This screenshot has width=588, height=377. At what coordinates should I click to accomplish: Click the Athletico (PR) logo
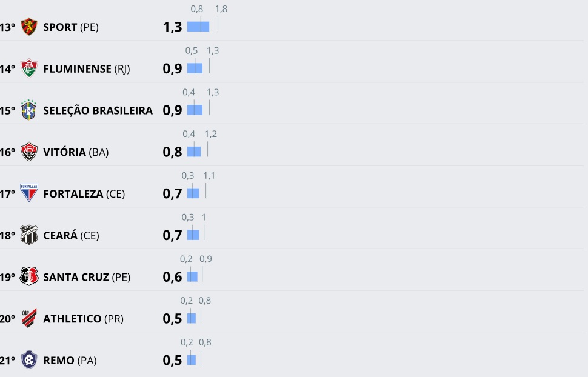click(x=29, y=318)
